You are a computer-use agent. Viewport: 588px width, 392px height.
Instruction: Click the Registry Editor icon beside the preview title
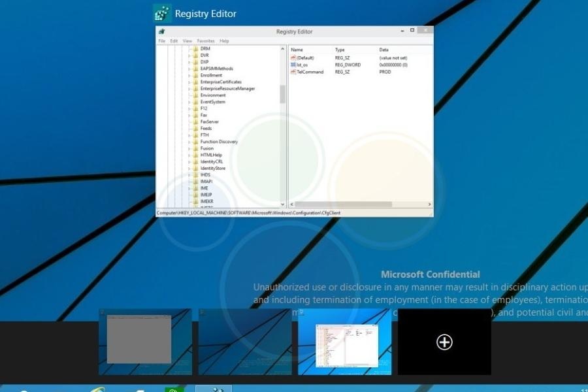[162, 14]
